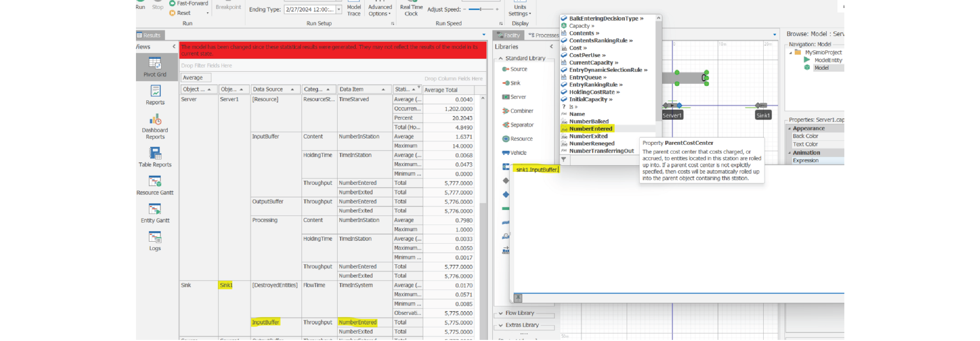Screen dimensions: 980x341
Task: Open the Reports view icon
Action: pos(155,94)
